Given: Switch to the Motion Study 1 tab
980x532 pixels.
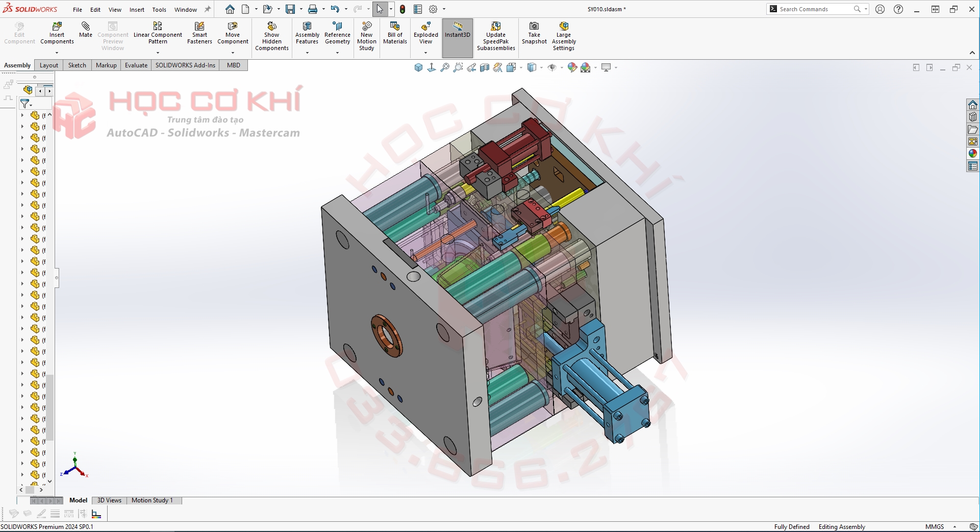Looking at the screenshot, I should pos(152,500).
